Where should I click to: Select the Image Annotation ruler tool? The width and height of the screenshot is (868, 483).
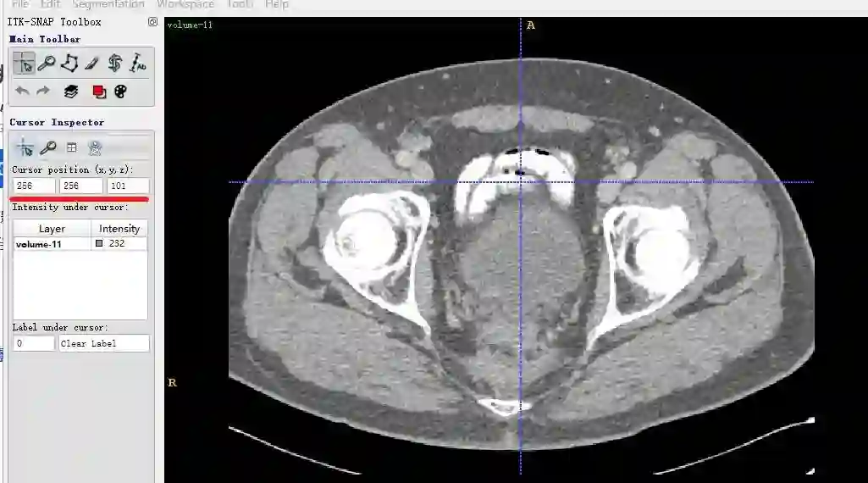(x=137, y=64)
